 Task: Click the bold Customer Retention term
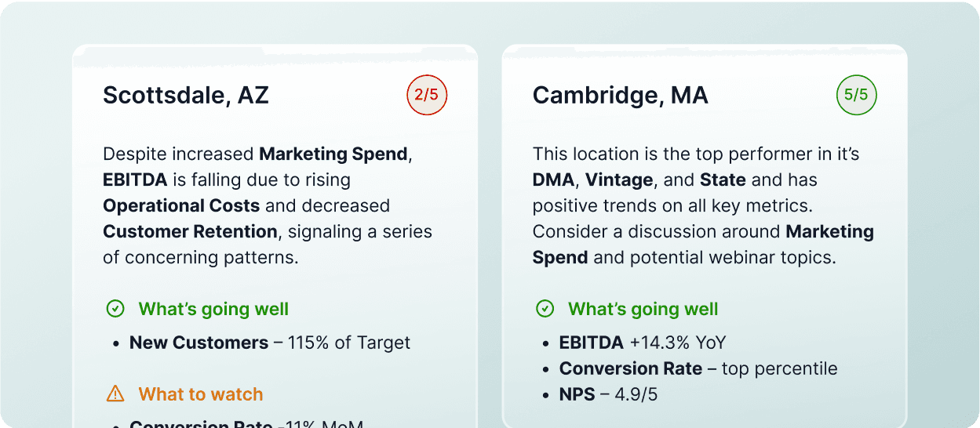pyautogui.click(x=190, y=231)
